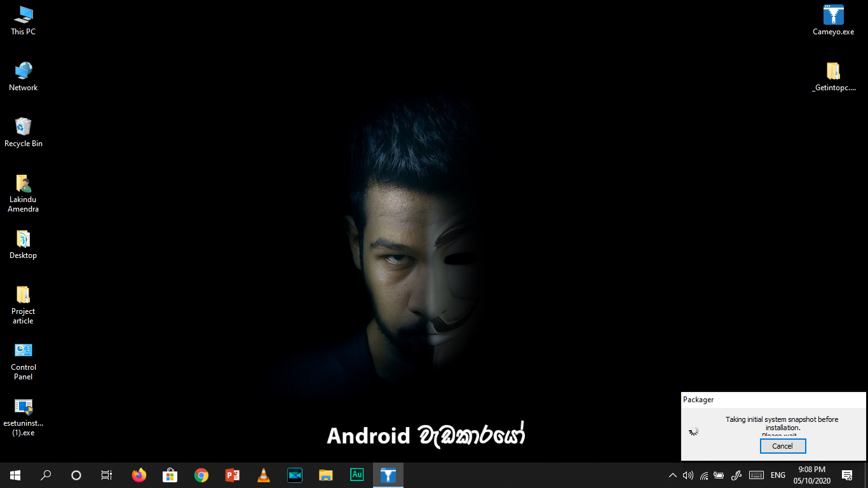Launch VLC media player from taskbar

(x=263, y=475)
